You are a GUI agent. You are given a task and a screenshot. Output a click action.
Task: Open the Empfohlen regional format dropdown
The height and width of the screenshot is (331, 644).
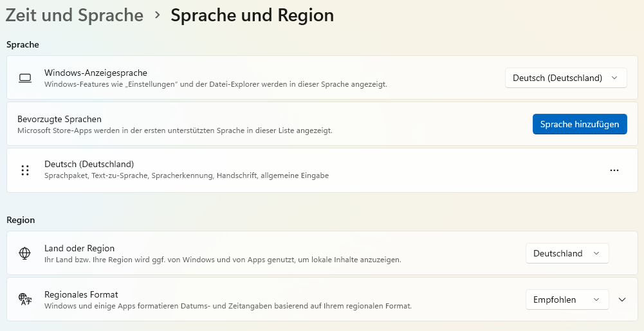click(x=567, y=300)
